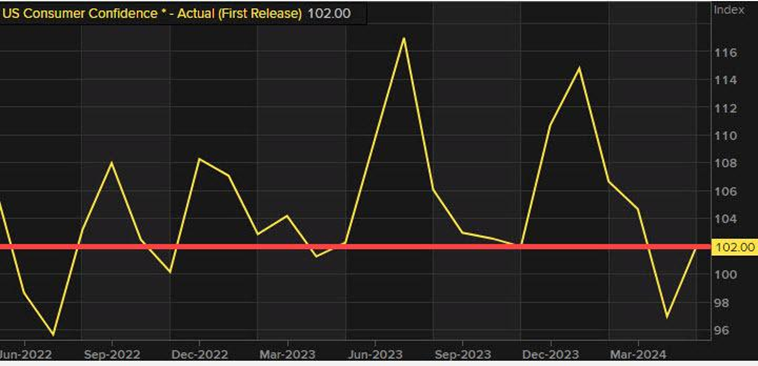Click the Jun-2023 date label
The height and width of the screenshot is (366, 758).
point(374,354)
